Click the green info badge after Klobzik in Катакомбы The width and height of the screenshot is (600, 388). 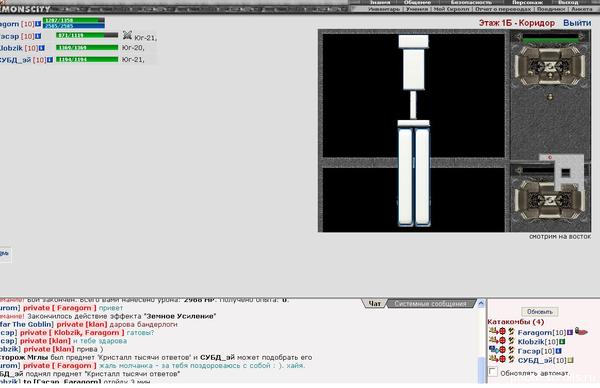562,342
